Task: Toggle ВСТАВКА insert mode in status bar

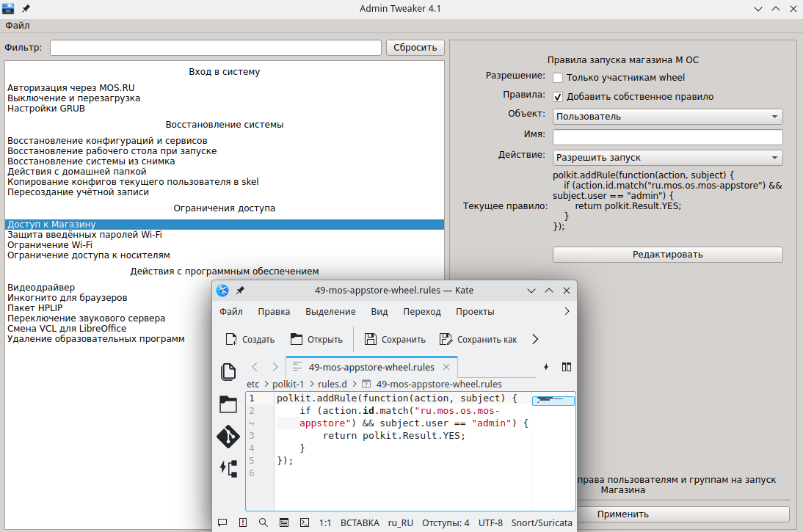Action: tap(360, 523)
